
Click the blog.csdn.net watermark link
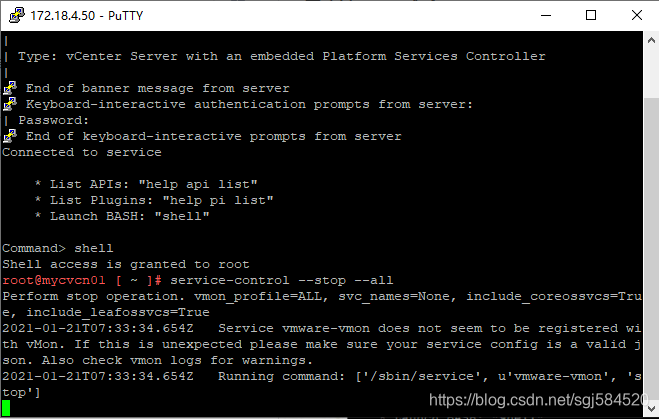(539, 400)
